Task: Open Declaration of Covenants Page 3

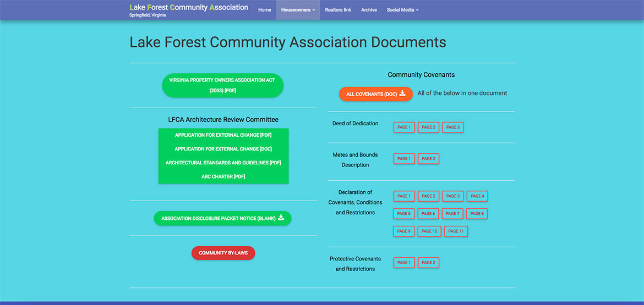Action: pos(453,196)
